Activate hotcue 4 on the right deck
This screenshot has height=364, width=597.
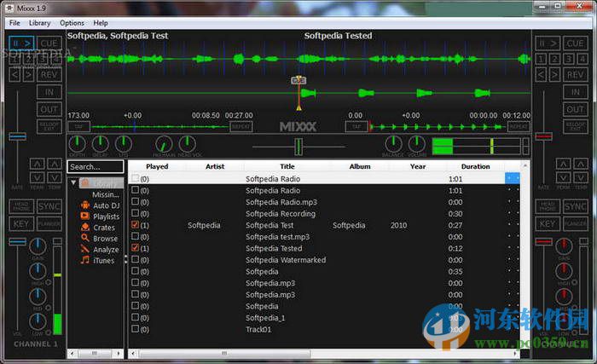point(583,59)
